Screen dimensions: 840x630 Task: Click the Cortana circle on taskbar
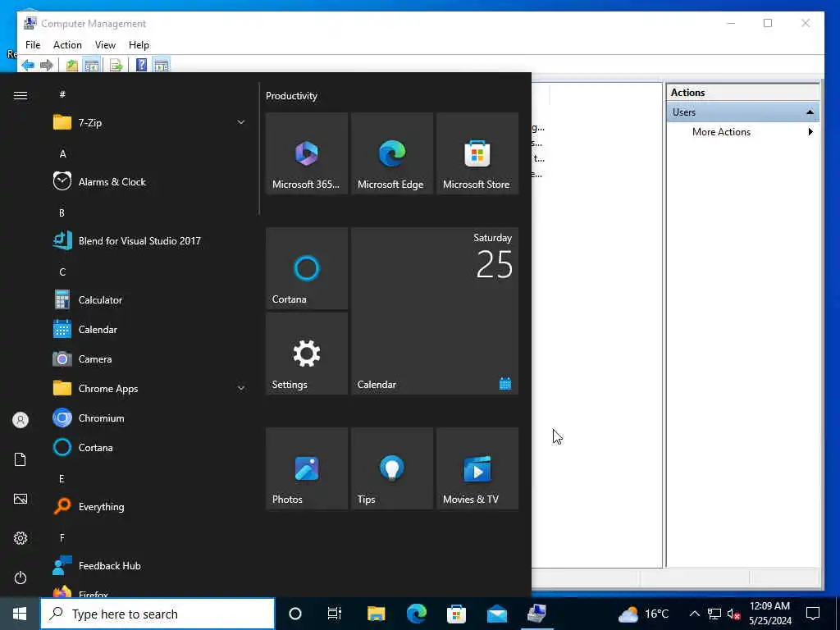click(295, 614)
